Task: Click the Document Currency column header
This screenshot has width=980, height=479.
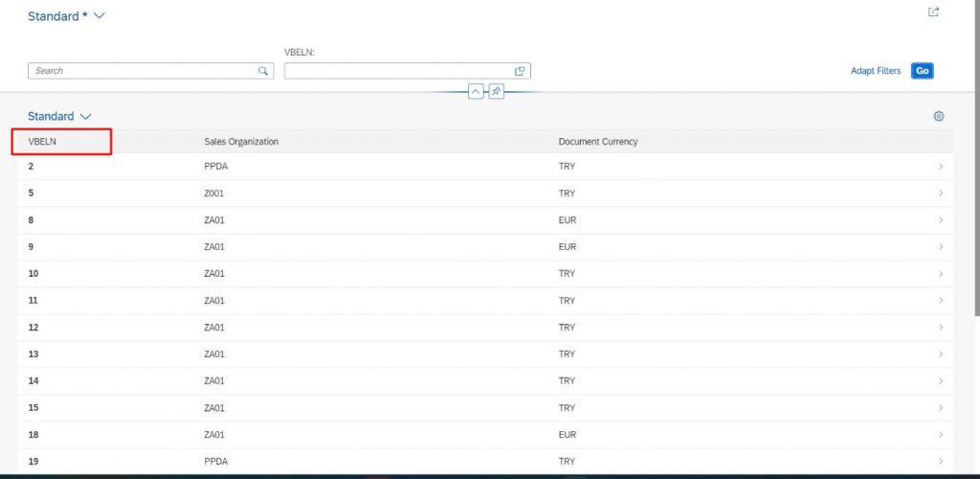Action: pyautogui.click(x=598, y=142)
